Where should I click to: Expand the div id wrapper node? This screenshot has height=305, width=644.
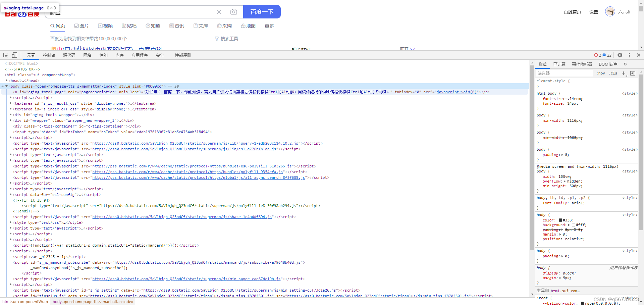point(11,120)
